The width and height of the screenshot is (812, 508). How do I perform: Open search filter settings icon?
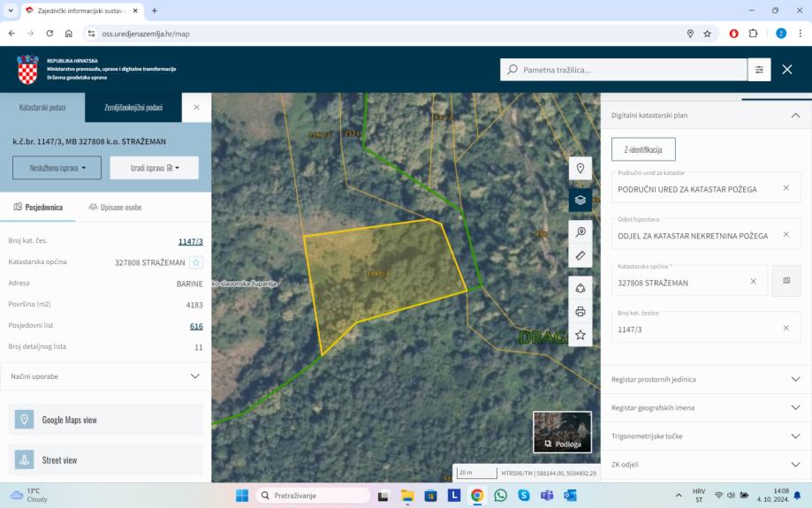(x=759, y=70)
